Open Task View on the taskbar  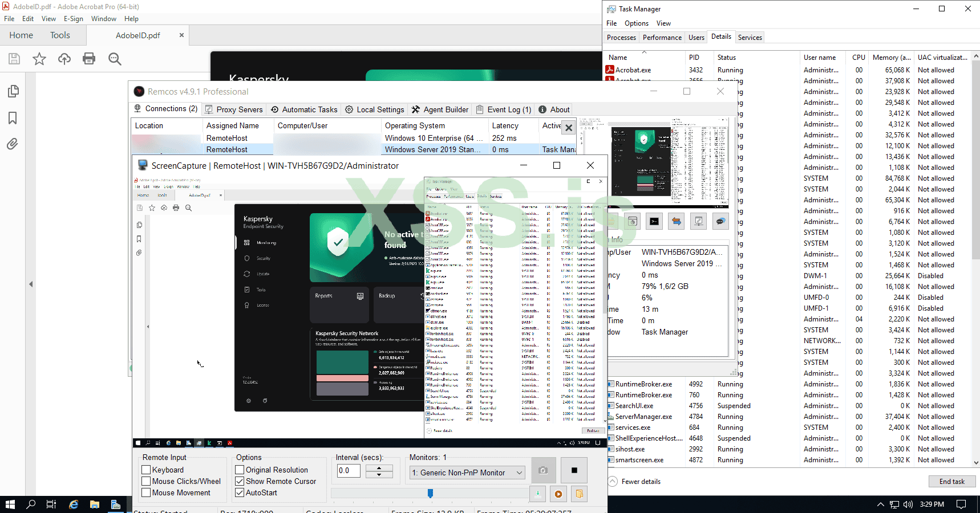(x=51, y=504)
